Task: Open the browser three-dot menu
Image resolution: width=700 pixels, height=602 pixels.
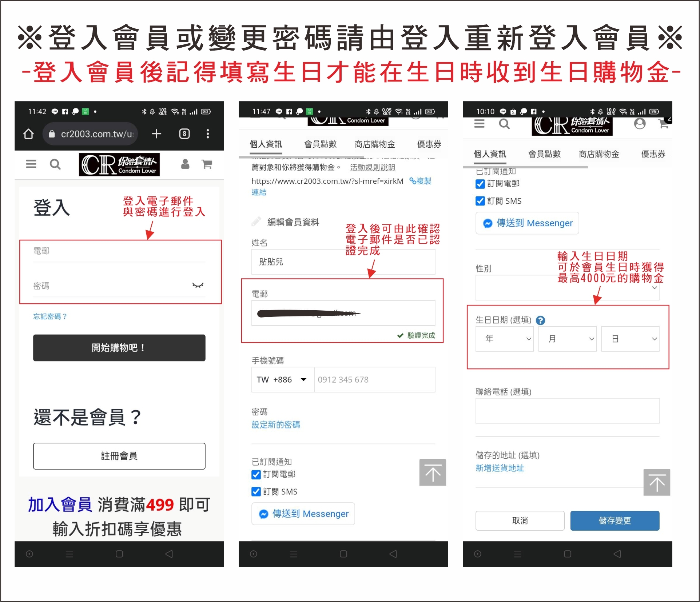Action: [x=208, y=134]
